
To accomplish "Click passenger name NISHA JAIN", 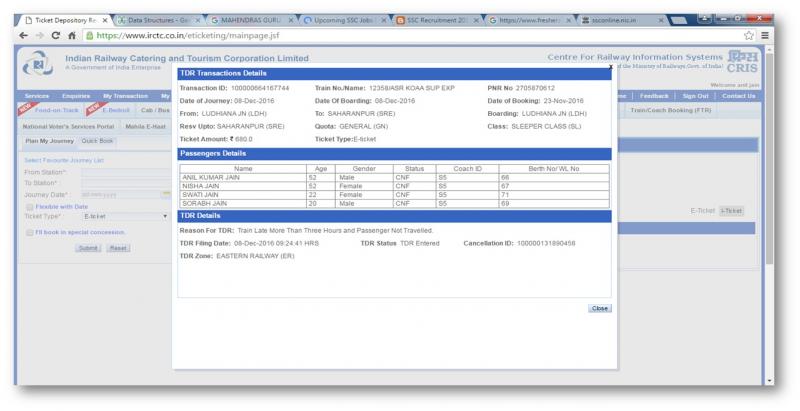I will click(201, 186).
